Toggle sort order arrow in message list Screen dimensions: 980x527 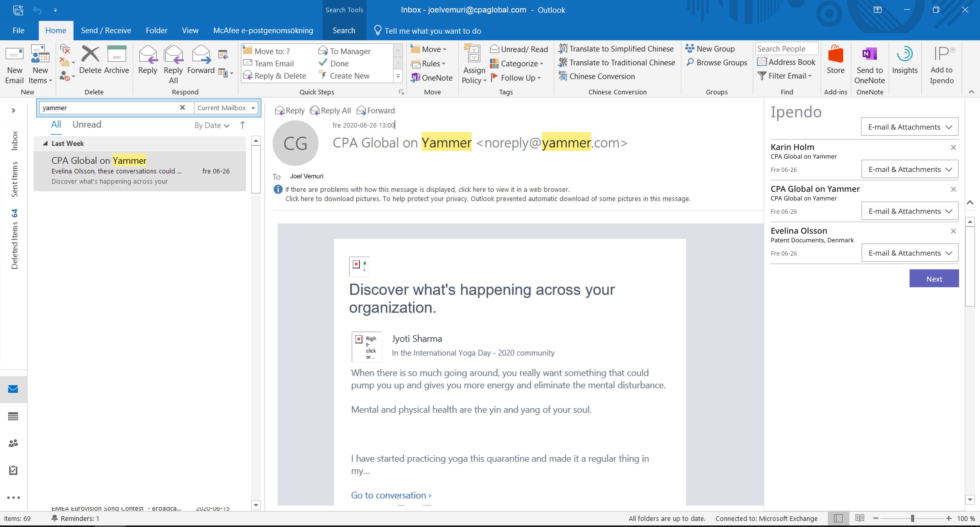[243, 125]
